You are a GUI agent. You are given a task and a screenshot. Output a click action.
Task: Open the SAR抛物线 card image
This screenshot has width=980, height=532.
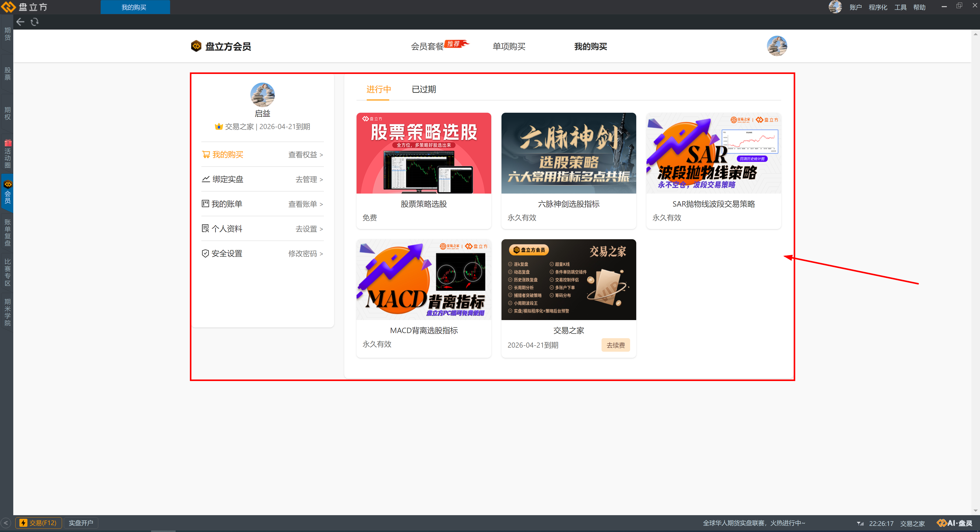[714, 153]
